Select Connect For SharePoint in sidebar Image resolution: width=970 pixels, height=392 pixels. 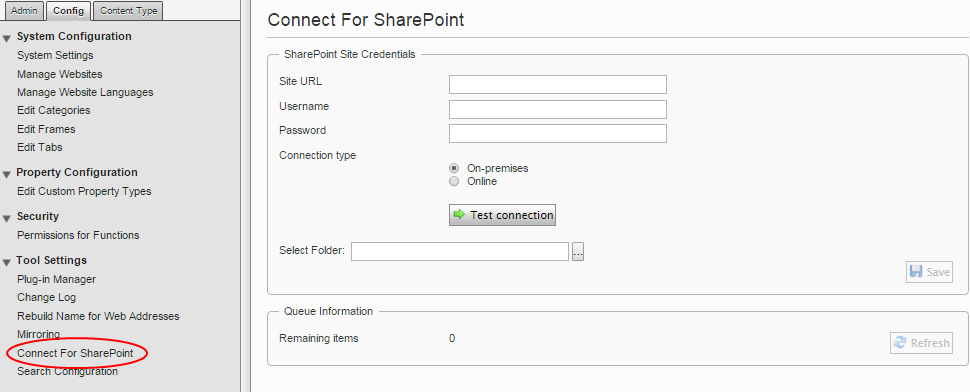(x=75, y=353)
